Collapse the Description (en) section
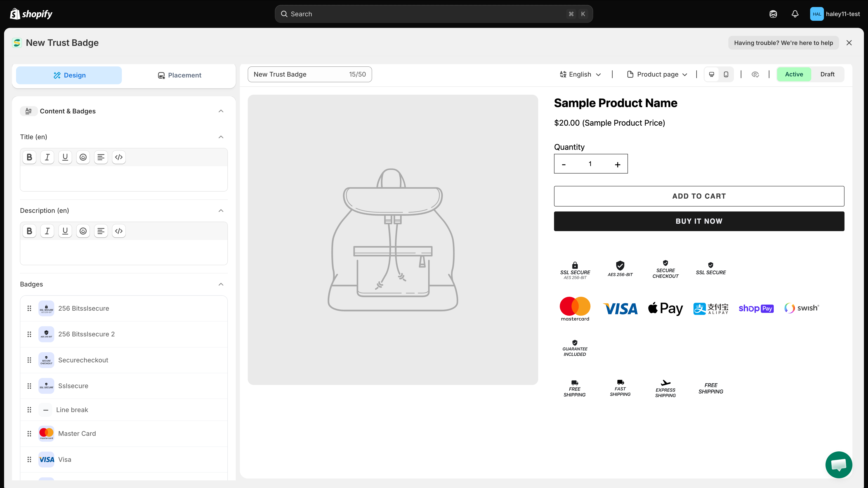This screenshot has width=868, height=488. pos(221,211)
